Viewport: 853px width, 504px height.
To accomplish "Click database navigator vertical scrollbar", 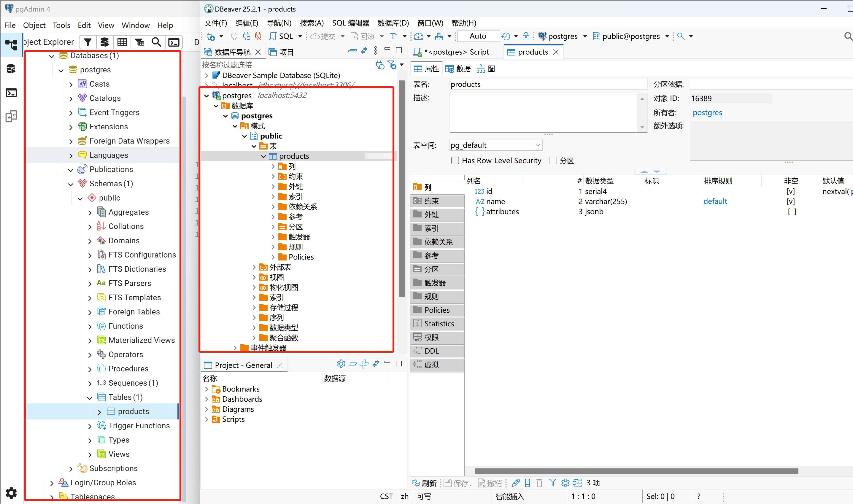I will [x=402, y=188].
